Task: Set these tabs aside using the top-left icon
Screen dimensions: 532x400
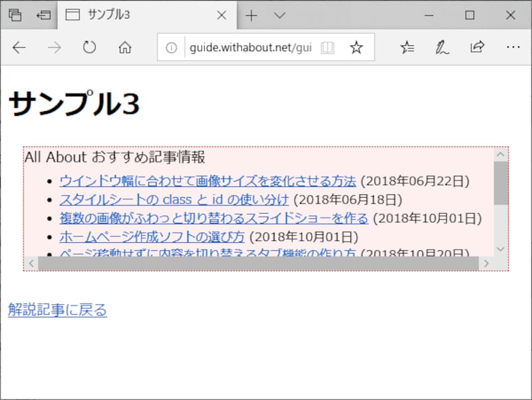Action: (x=15, y=15)
